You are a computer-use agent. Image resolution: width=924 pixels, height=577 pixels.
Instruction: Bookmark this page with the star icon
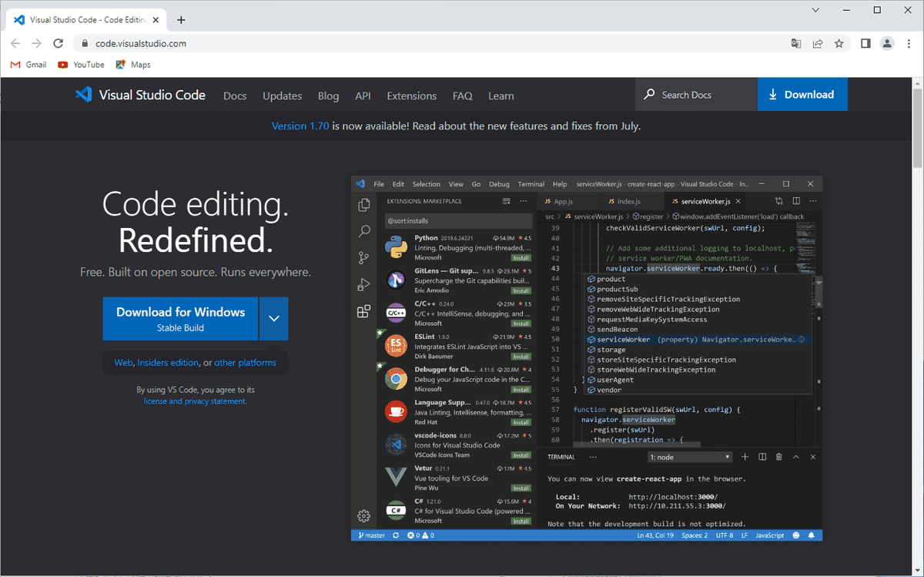point(839,44)
